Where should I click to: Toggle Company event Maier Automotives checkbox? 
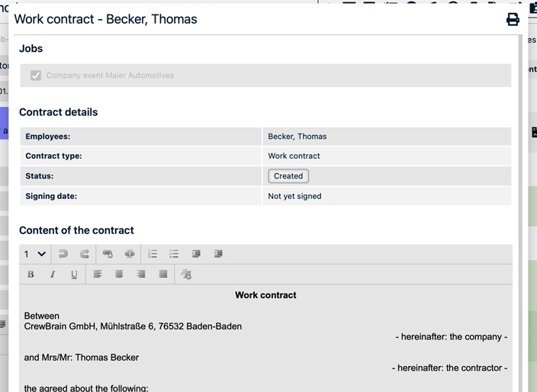pyautogui.click(x=36, y=76)
